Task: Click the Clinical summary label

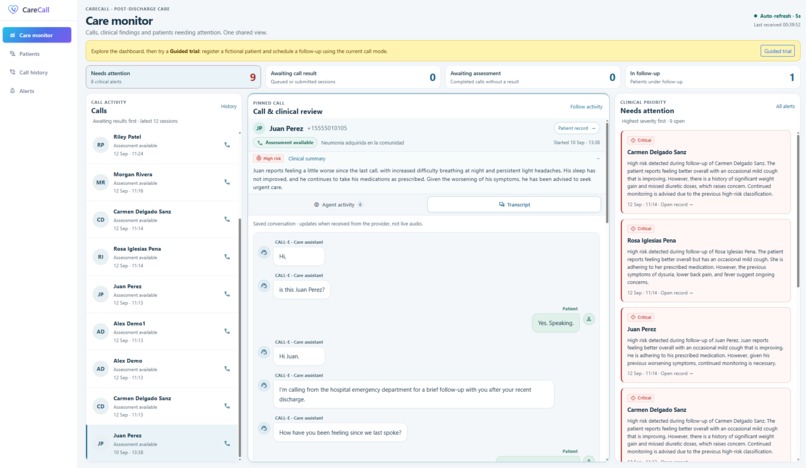Action: coord(307,158)
